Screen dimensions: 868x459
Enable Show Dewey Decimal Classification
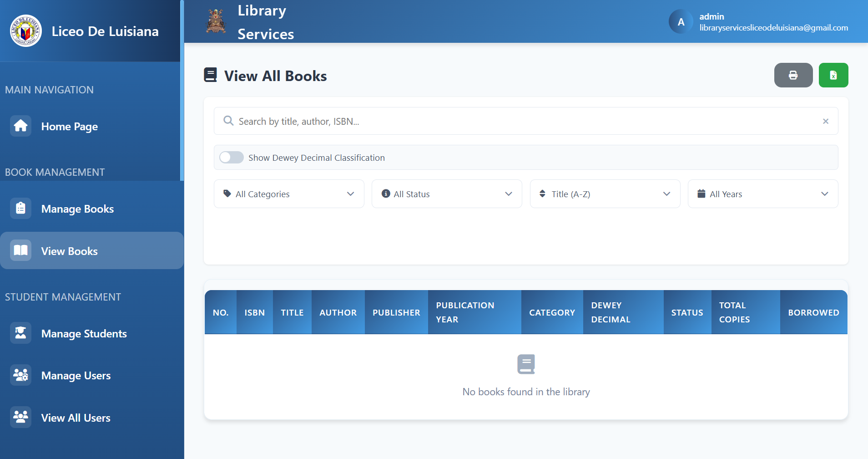[x=231, y=157]
